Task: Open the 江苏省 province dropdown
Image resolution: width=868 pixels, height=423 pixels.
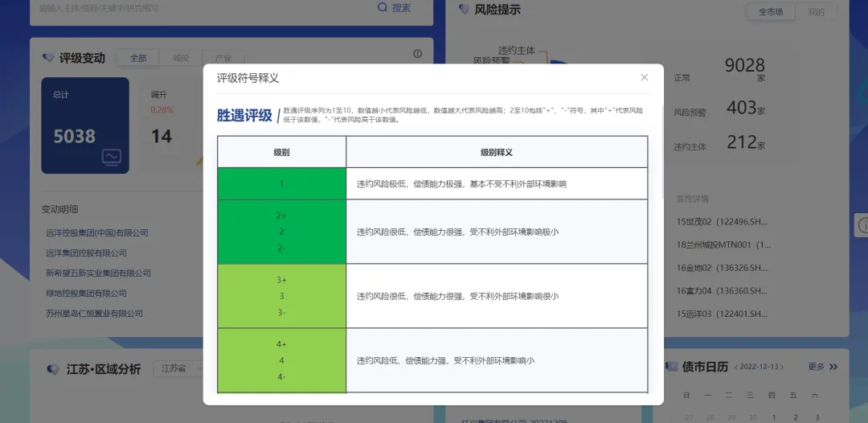Action: pyautogui.click(x=177, y=368)
